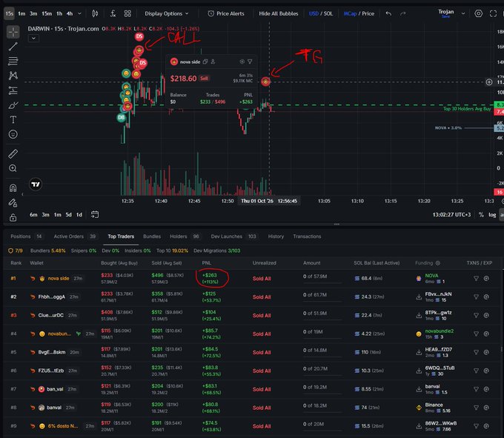504x438 pixels.
Task: Open the timezone 13:02:27 UTC+3 menu
Action: coord(451,215)
